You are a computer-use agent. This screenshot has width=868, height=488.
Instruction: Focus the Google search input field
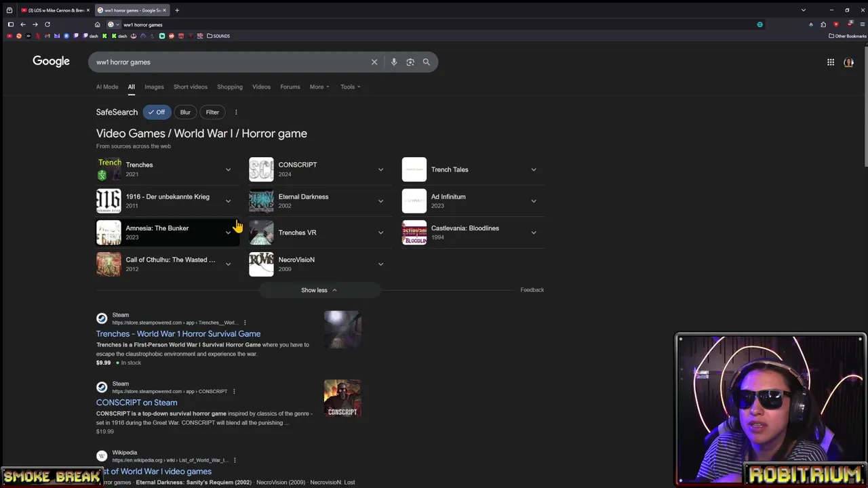coord(231,62)
